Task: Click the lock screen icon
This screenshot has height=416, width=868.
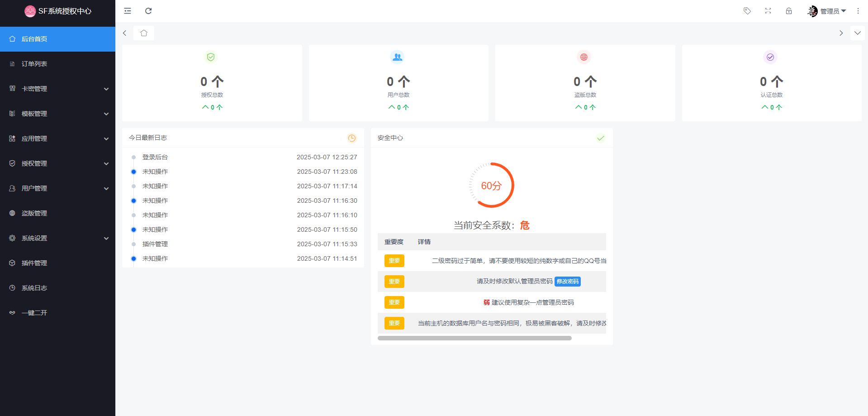Action: point(789,11)
